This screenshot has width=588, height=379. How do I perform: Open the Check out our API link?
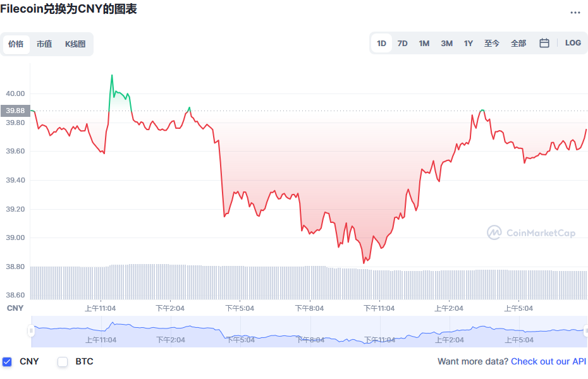coord(548,361)
